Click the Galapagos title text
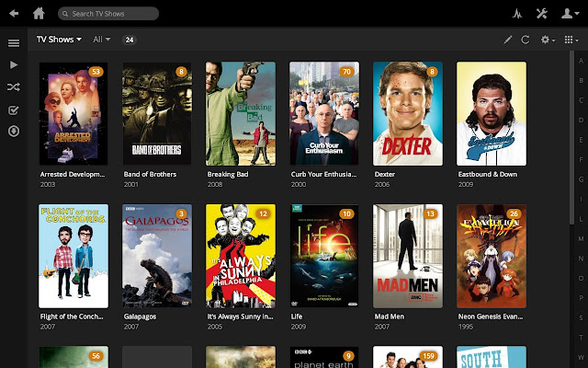Image resolution: width=588 pixels, height=368 pixels. pyautogui.click(x=140, y=316)
